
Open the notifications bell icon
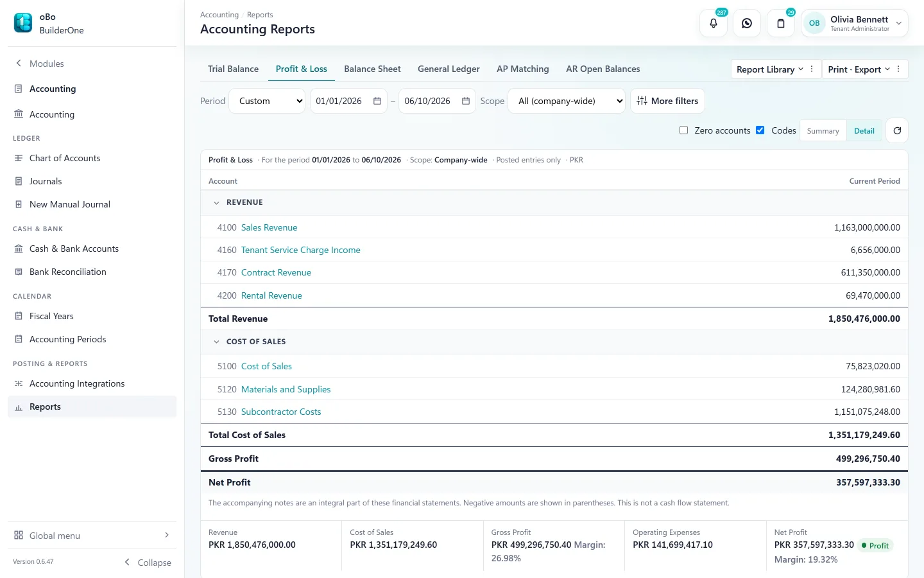coord(713,23)
